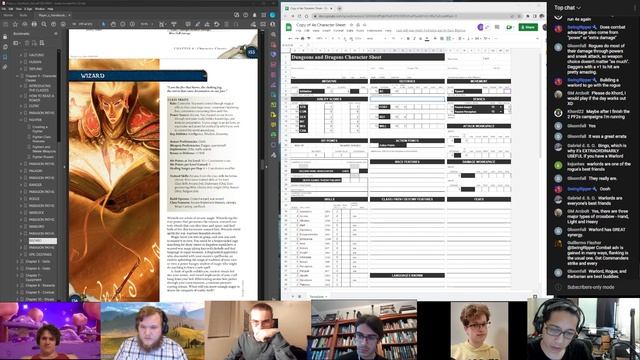Click the find magnifier icon in Acrobat toolbar
This screenshot has width=640, height=360.
point(44,24)
